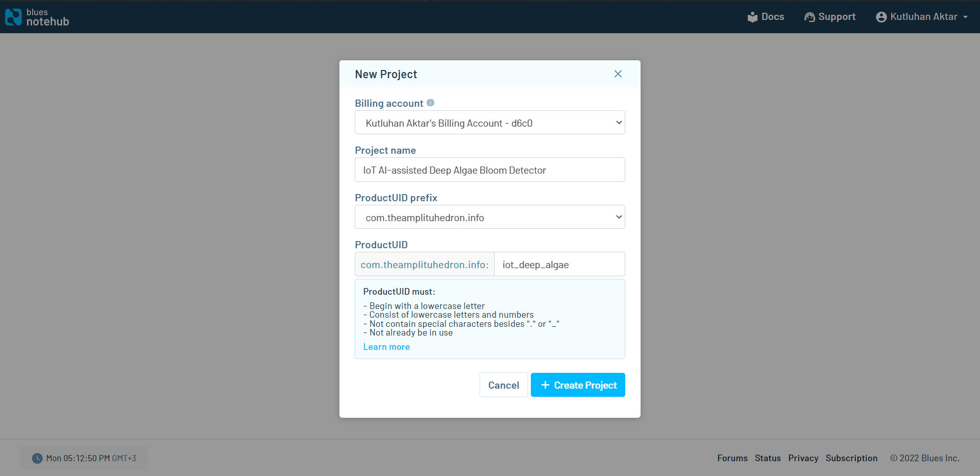Open the Support menu item

click(x=837, y=17)
